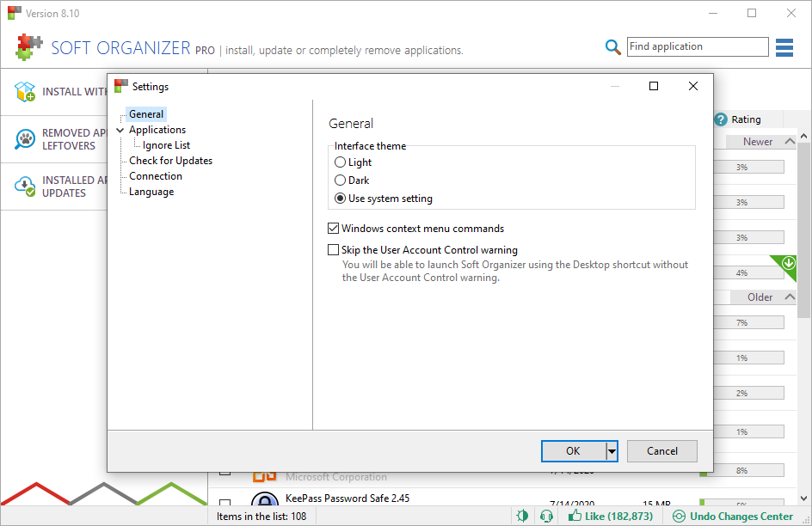Click the KeePass Password Safe app icon
Viewport: 812px width, 526px height.
point(265,498)
